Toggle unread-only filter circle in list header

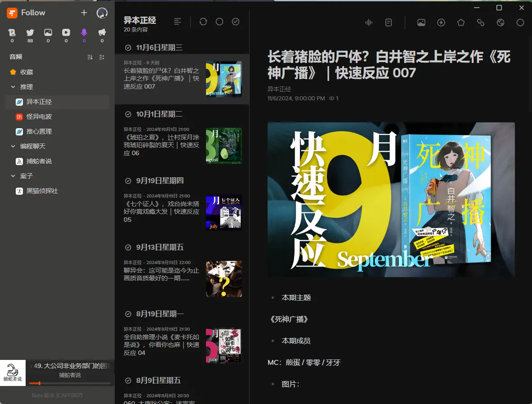219,22
